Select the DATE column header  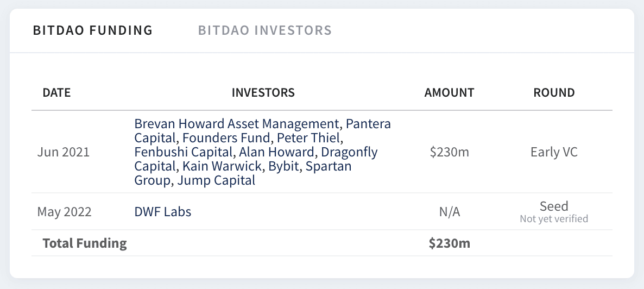pos(56,92)
